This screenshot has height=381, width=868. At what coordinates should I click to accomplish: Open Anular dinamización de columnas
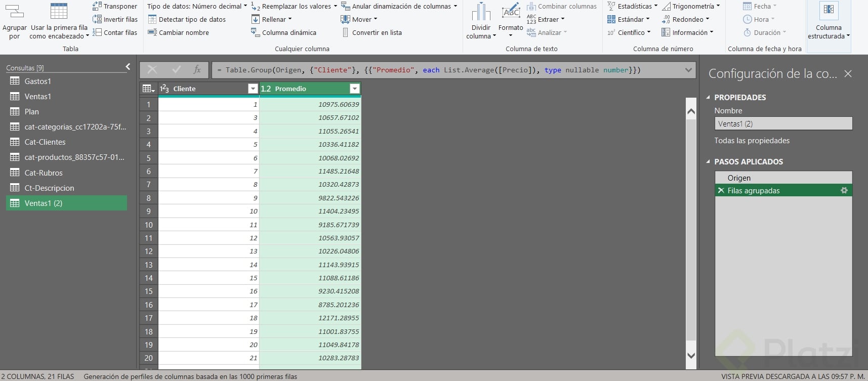pos(399,6)
